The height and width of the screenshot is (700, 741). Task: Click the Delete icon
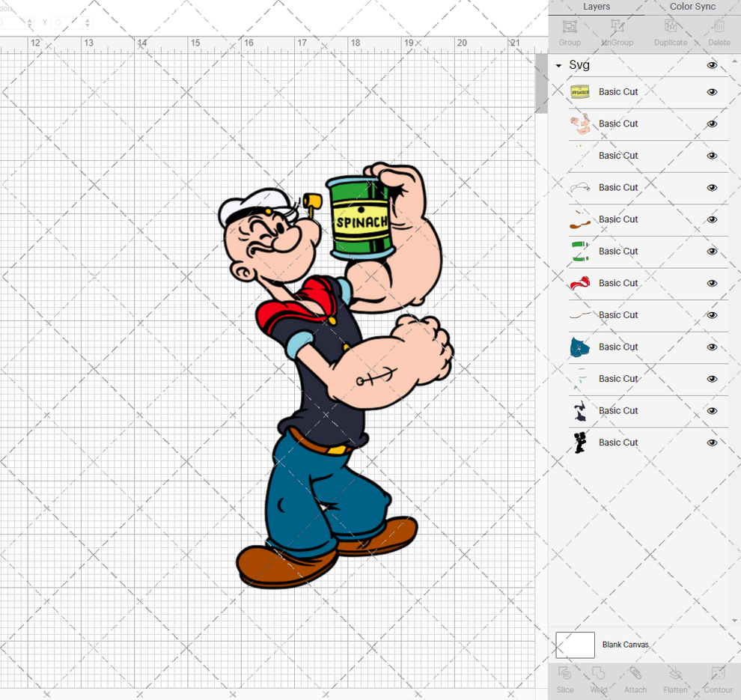(718, 32)
